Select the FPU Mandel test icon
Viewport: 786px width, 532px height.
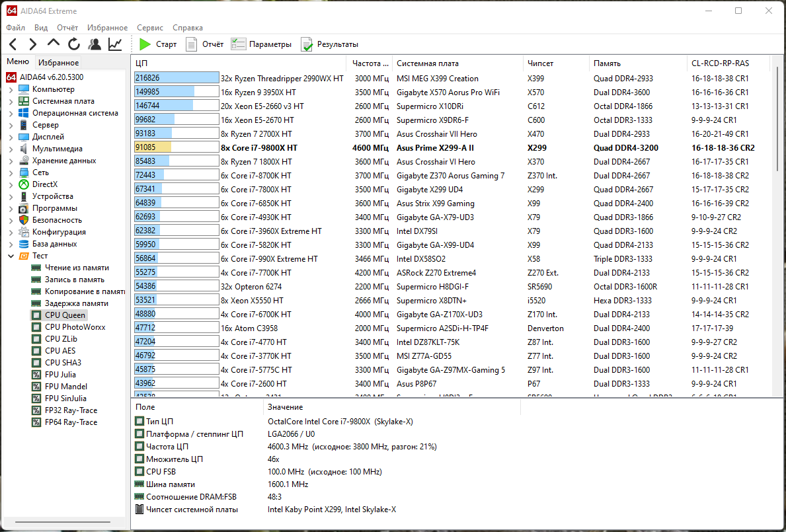[36, 387]
